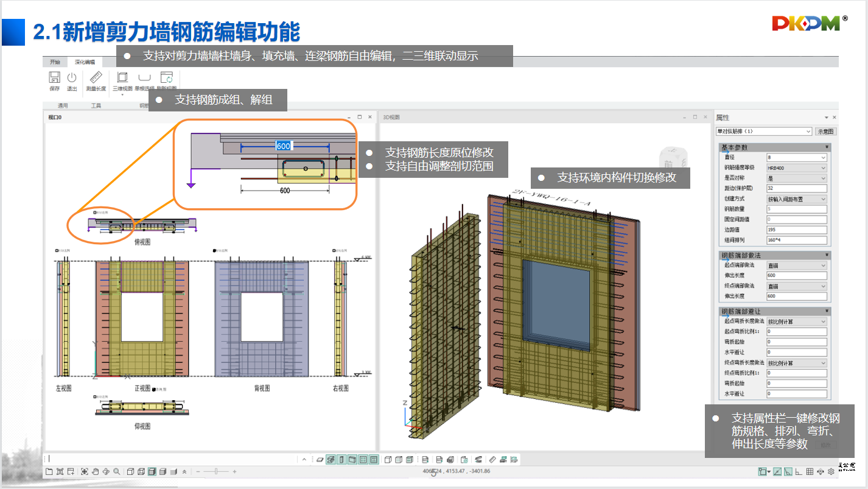
Task: Click the zoom in plus icon
Action: click(234, 471)
